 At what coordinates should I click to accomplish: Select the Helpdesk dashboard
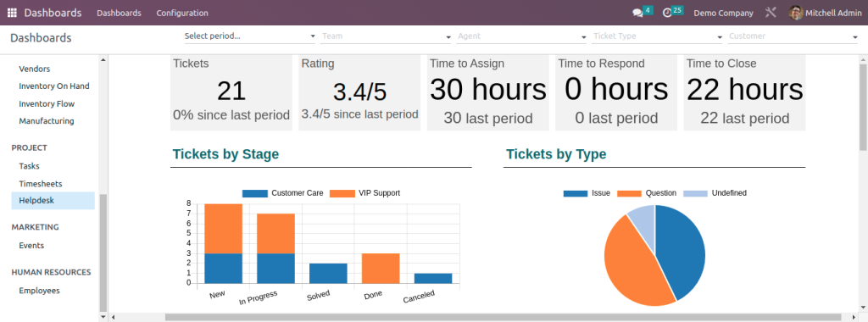tap(53, 201)
